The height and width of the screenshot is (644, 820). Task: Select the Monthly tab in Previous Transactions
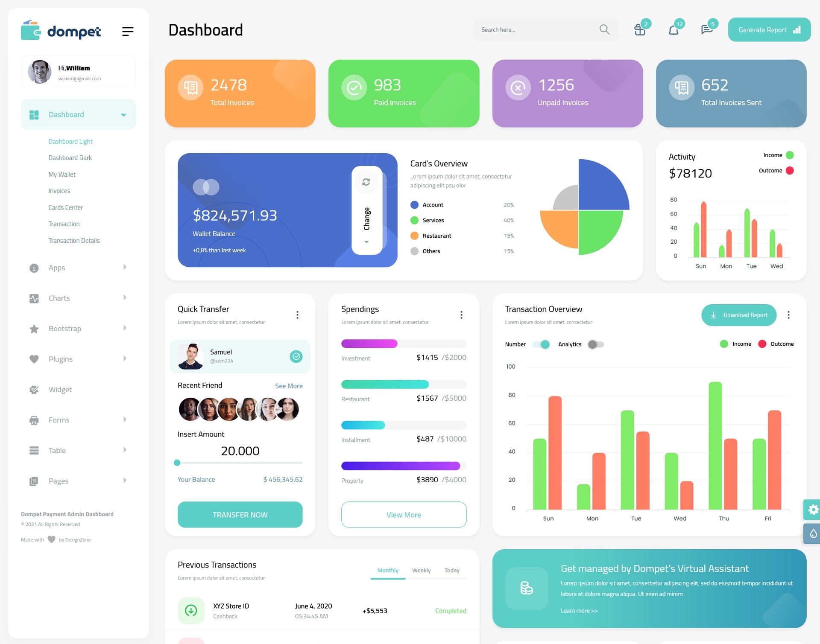[387, 569]
